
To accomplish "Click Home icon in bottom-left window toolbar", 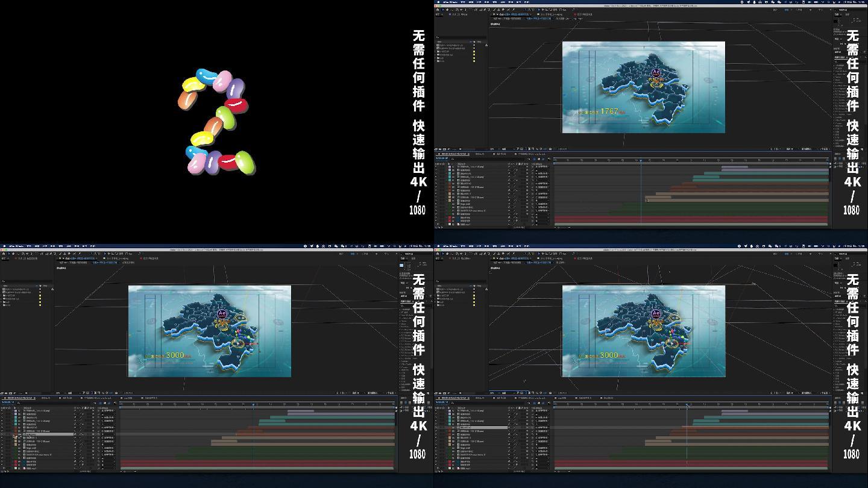I will click(x=4, y=254).
